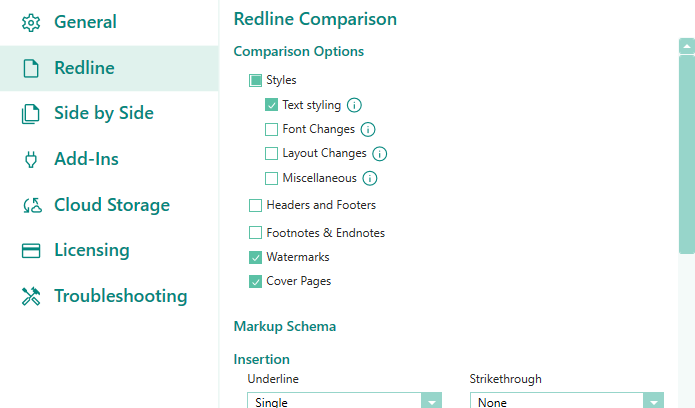The height and width of the screenshot is (408, 695).
Task: Click the Licensing card icon
Action: [31, 251]
